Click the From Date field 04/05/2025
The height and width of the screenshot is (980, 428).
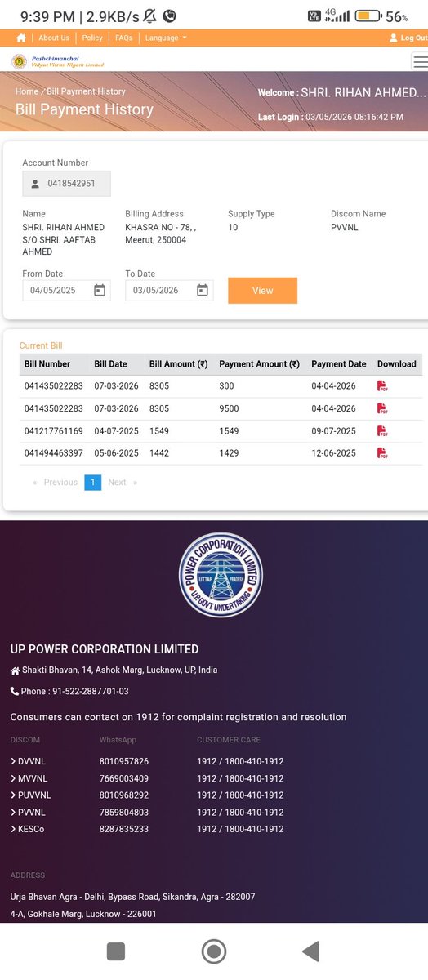pos(66,291)
